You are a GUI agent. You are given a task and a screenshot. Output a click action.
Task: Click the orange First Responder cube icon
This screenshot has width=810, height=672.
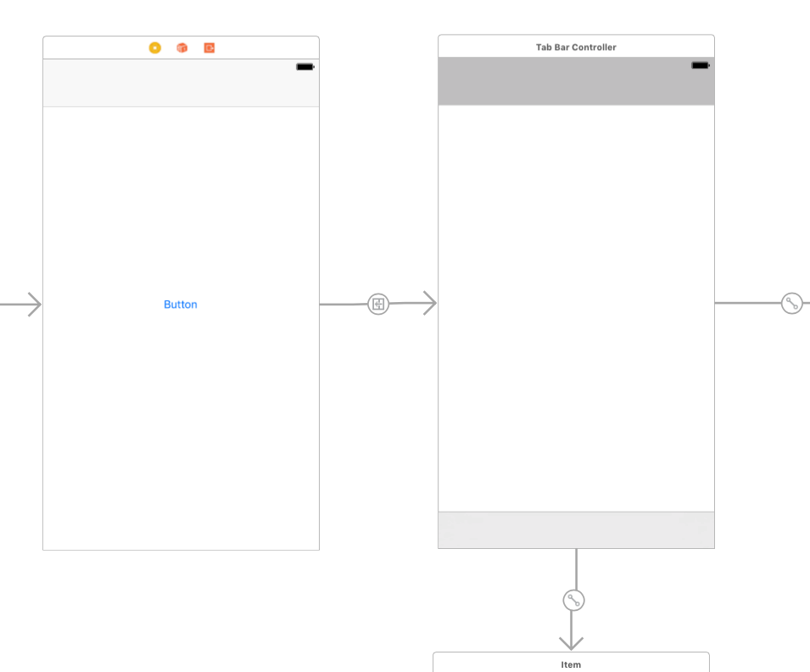tap(181, 48)
